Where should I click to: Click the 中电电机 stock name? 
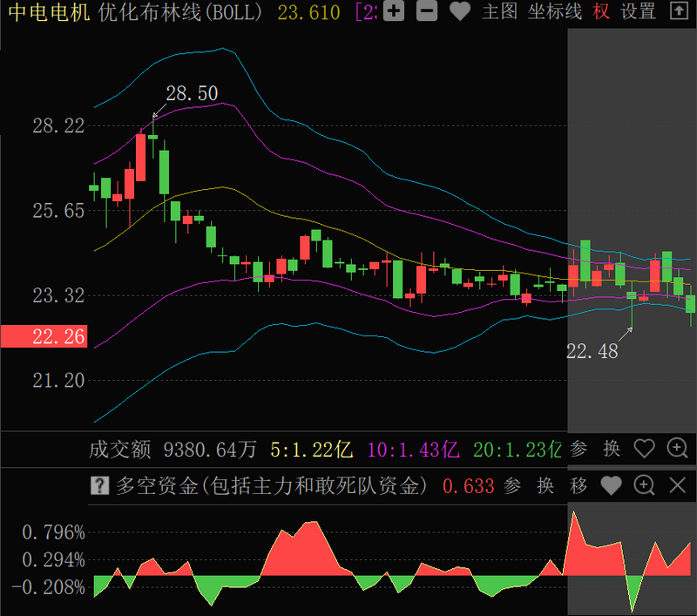tap(49, 12)
